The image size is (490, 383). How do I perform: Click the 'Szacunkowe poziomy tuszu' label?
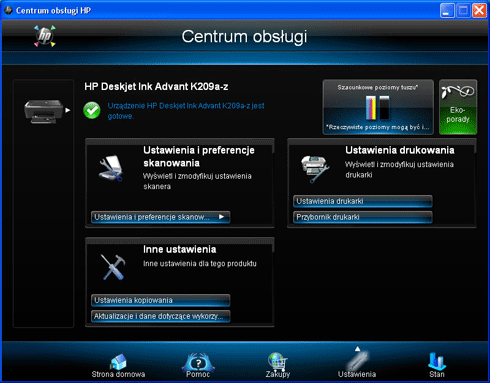[378, 88]
